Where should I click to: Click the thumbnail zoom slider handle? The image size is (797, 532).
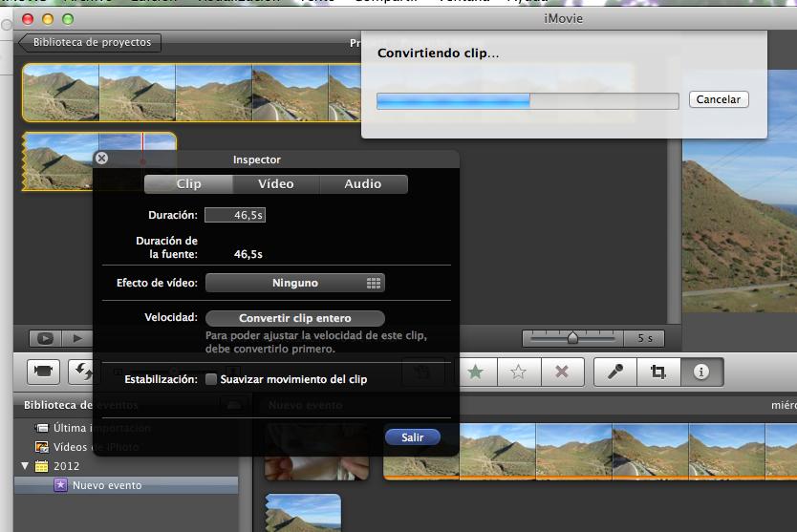pyautogui.click(x=572, y=337)
